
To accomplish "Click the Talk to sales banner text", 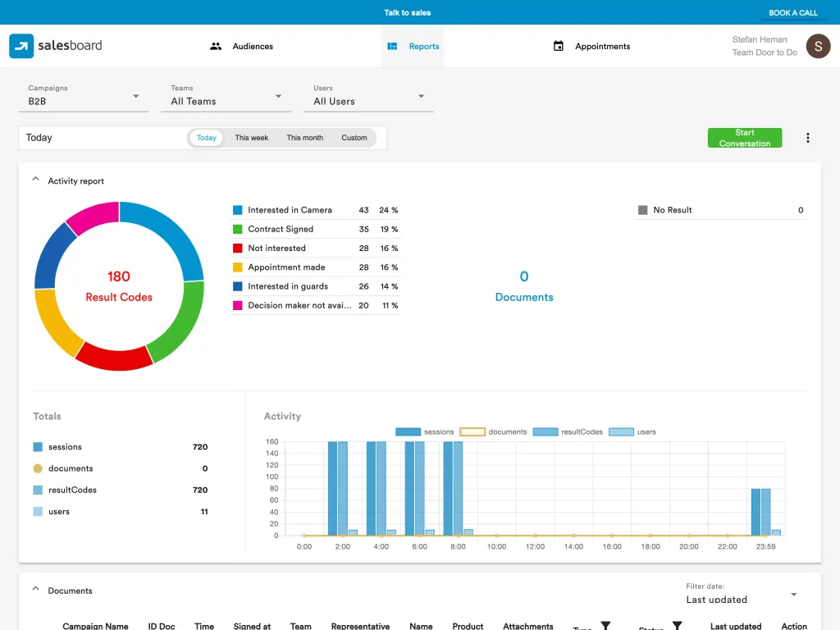I will coord(407,12).
